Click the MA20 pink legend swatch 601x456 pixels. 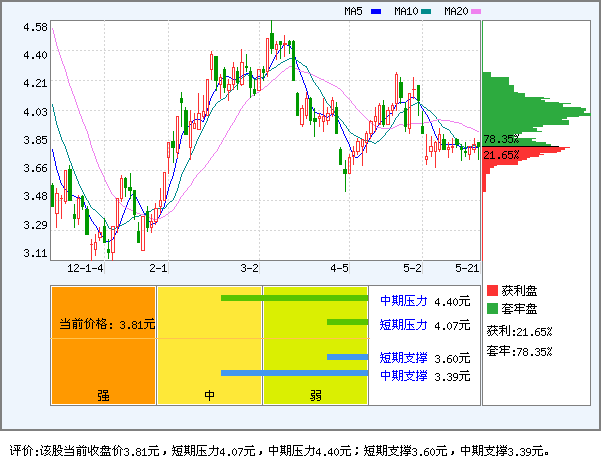tap(476, 11)
